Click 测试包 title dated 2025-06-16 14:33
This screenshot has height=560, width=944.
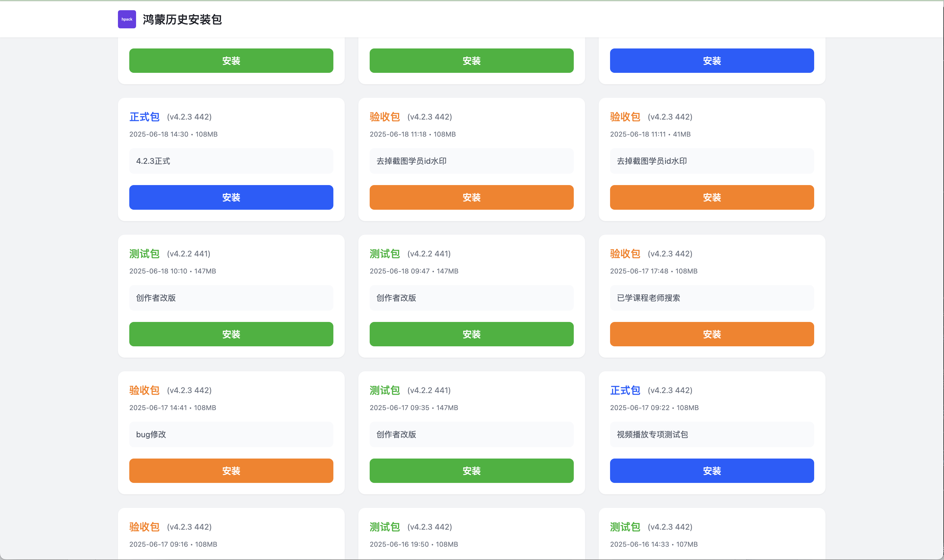(625, 527)
